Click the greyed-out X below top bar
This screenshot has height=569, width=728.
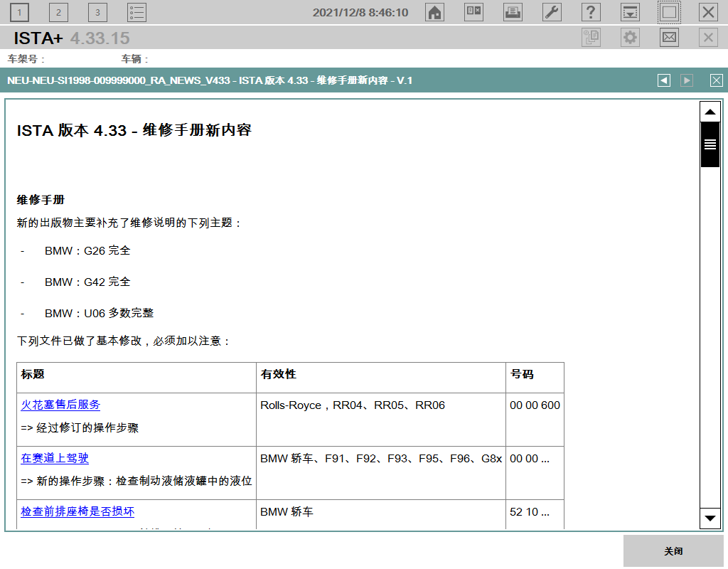coord(708,37)
